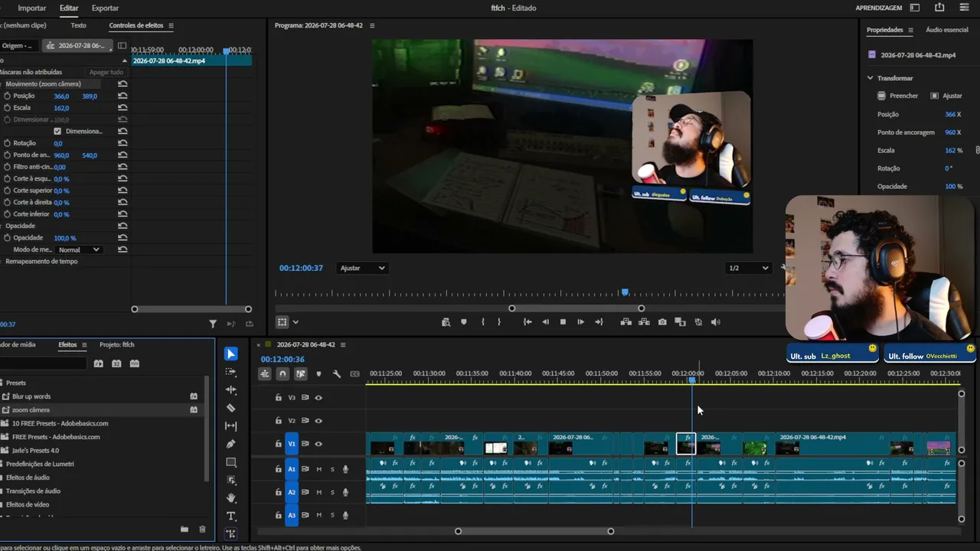Screen dimensions: 980x551
Task: Lock the V2 track
Action: click(x=279, y=421)
